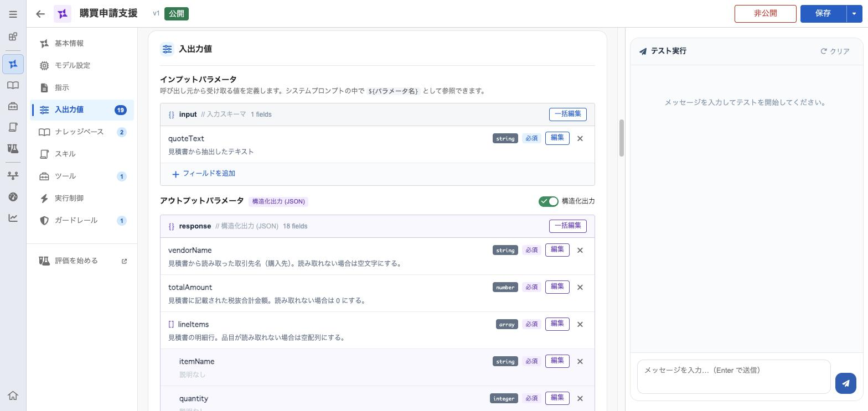The image size is (868, 411).
Task: Click the 非公開 button
Action: pos(765,14)
